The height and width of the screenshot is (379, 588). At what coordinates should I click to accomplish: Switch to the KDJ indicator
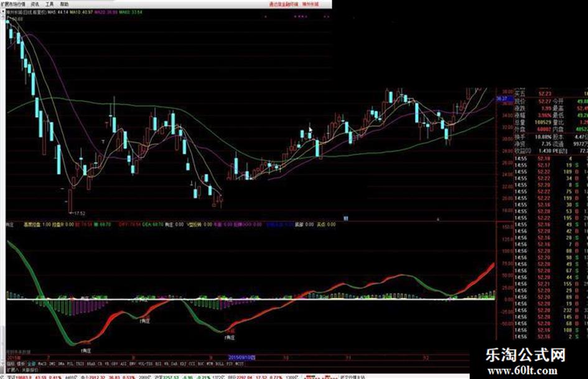coord(184,364)
